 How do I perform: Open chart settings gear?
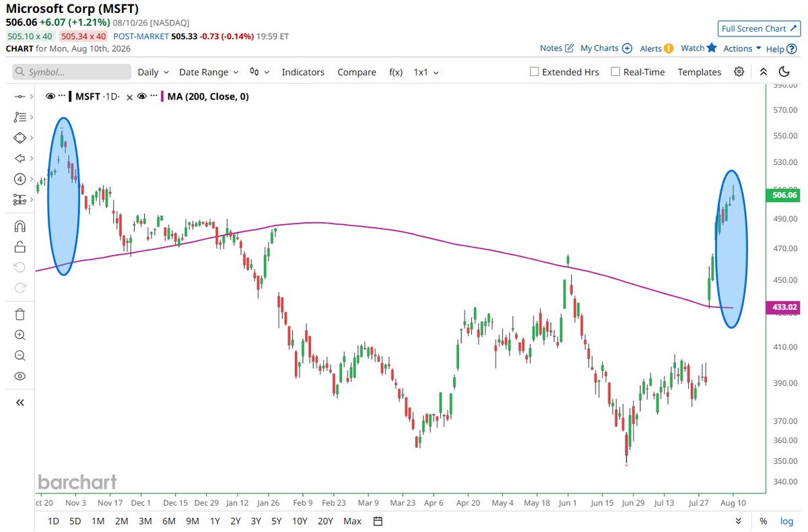pos(739,72)
